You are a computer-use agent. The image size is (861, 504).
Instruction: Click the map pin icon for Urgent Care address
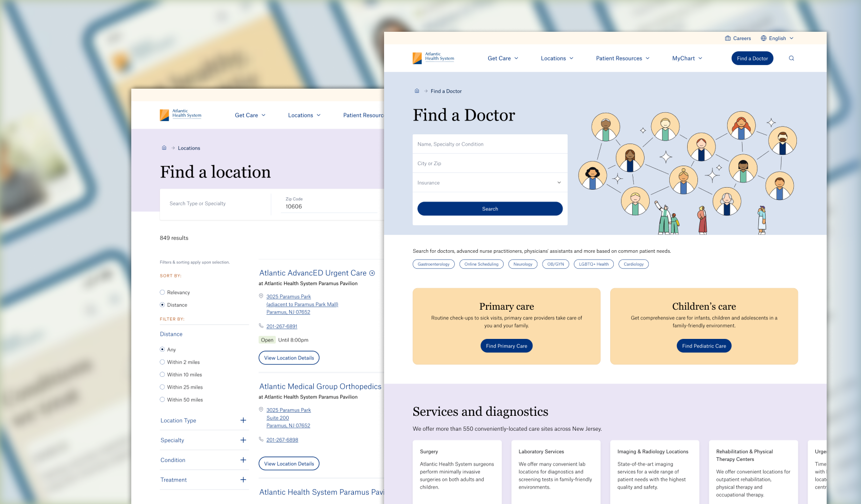pyautogui.click(x=261, y=296)
